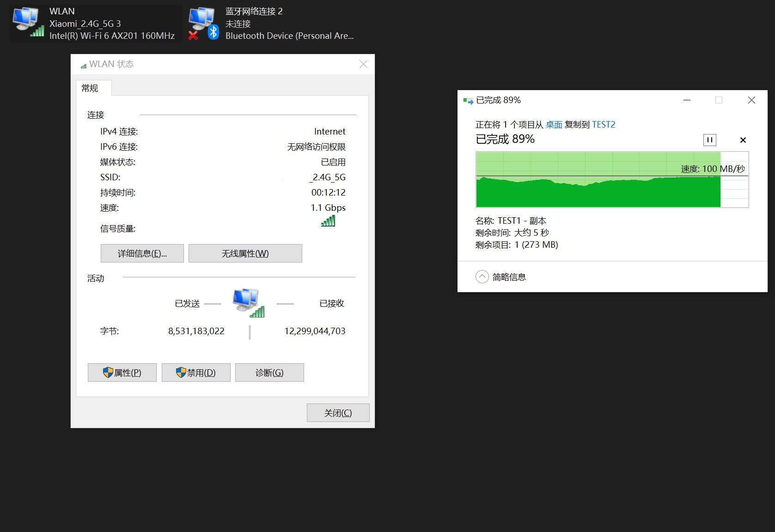The image size is (775, 532).
Task: Click the large 已完成 89% heading
Action: [x=505, y=139]
